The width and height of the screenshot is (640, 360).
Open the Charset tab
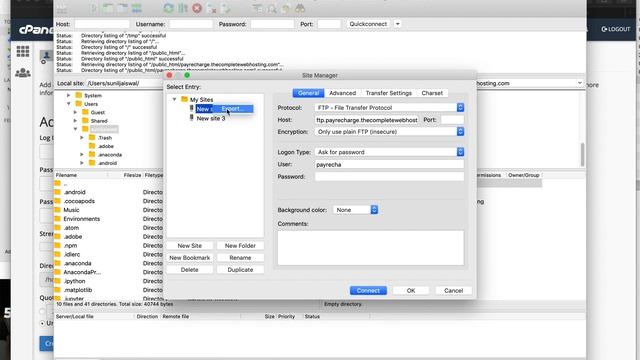[x=432, y=93]
